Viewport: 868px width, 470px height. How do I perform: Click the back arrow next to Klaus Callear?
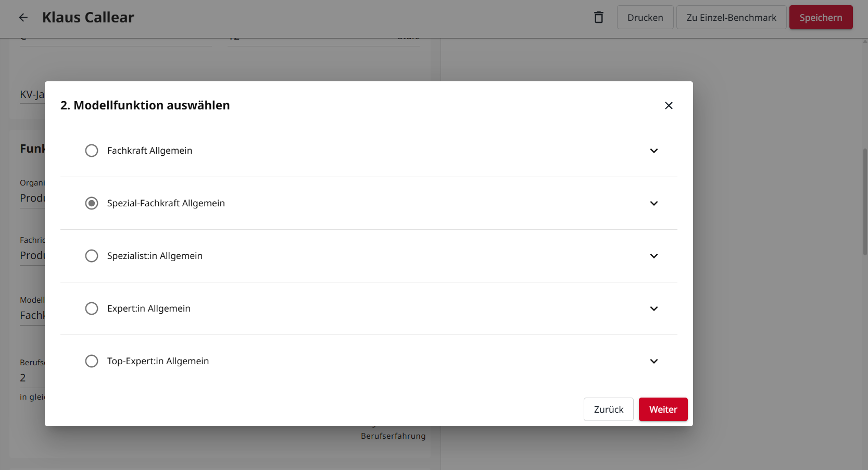tap(23, 18)
